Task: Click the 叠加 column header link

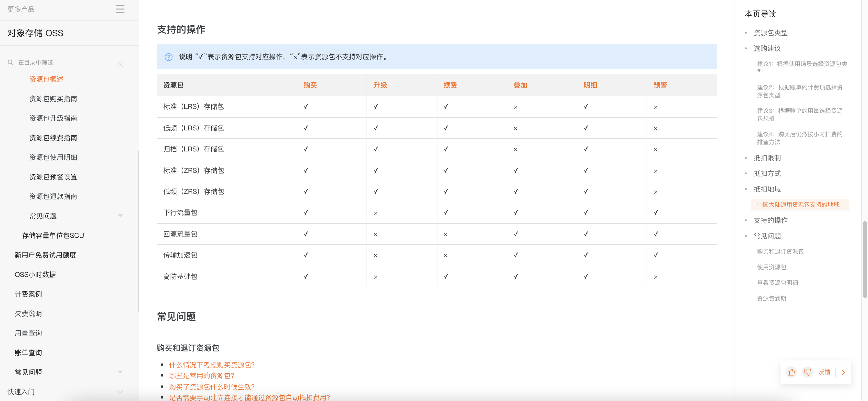Action: (x=520, y=85)
